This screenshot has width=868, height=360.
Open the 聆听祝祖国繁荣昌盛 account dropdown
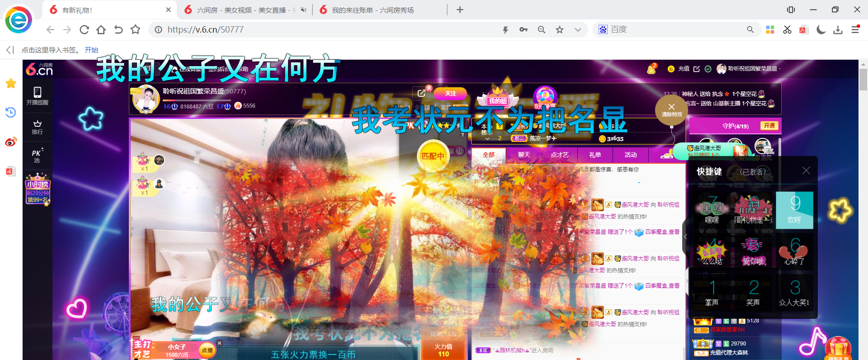(x=749, y=69)
